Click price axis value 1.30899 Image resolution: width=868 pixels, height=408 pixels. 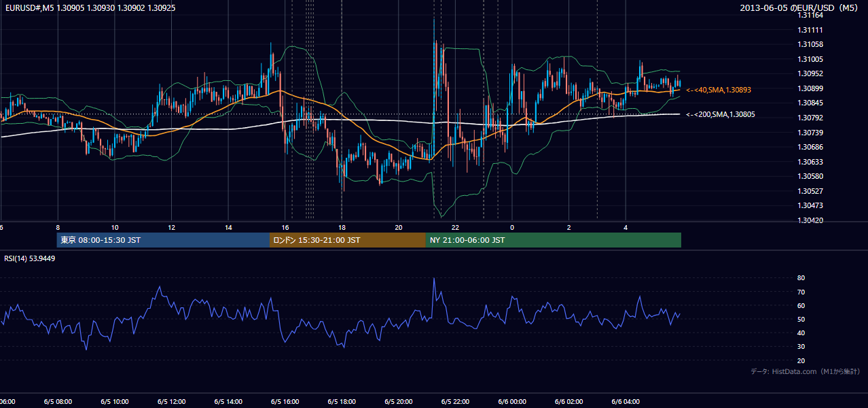tap(811, 88)
